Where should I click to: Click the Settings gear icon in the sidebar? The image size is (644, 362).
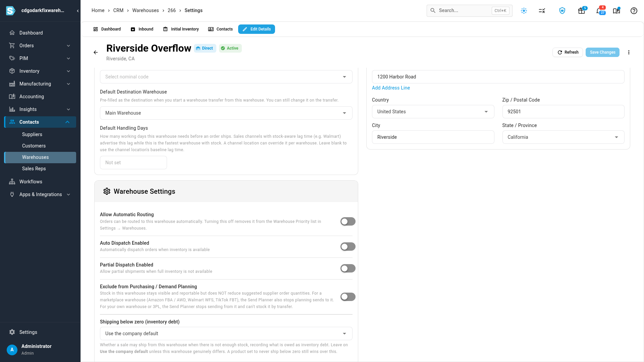pyautogui.click(x=12, y=332)
